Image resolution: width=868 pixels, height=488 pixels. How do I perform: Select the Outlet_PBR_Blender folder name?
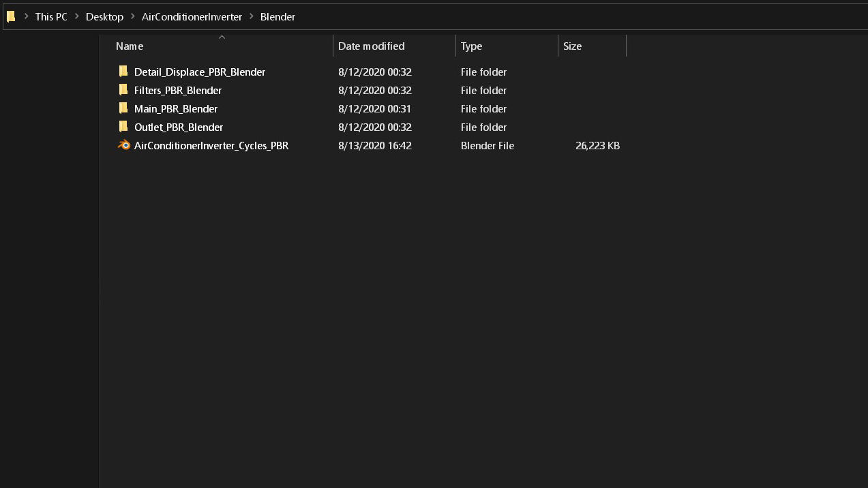[x=179, y=127]
